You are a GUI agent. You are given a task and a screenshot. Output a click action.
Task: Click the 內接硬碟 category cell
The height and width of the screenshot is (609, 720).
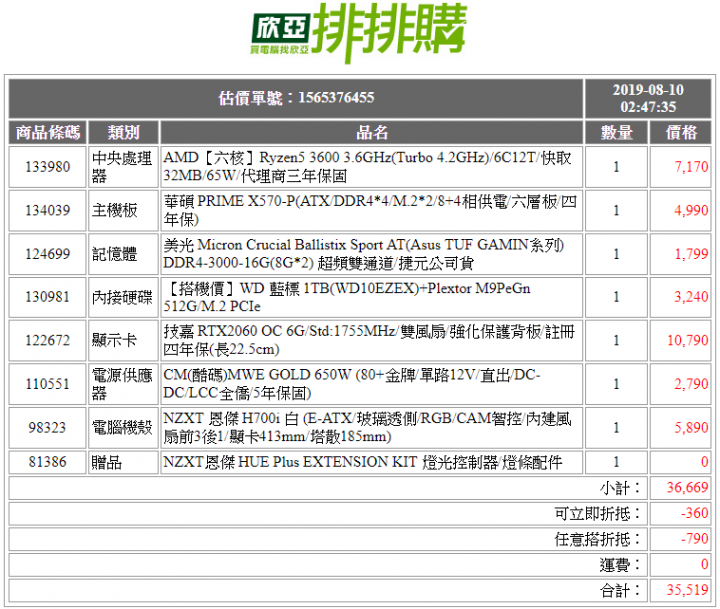[123, 297]
